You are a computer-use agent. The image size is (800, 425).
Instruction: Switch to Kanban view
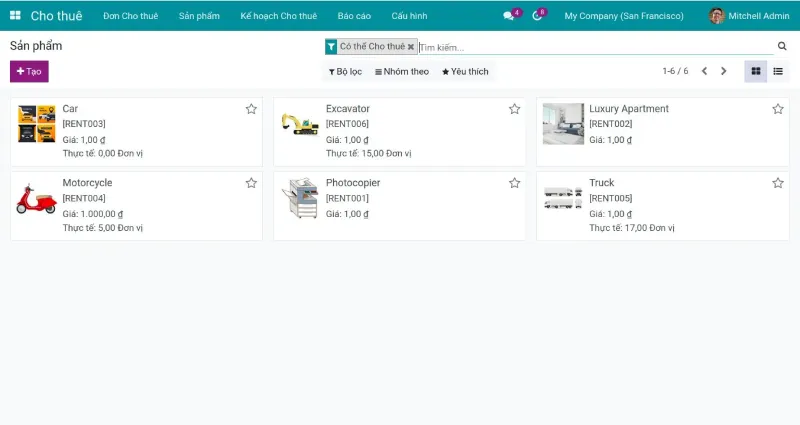755,71
